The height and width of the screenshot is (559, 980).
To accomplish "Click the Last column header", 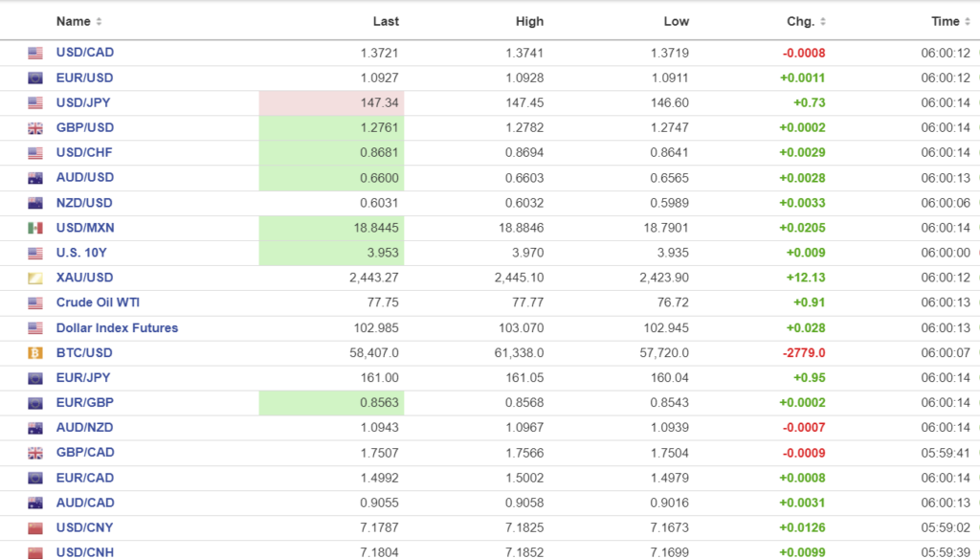I will (x=386, y=21).
